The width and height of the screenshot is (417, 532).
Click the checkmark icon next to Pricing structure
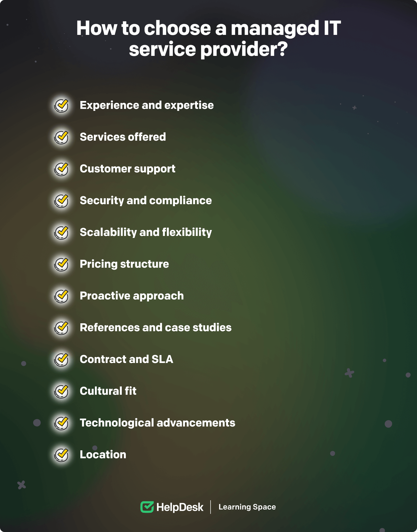point(61,265)
